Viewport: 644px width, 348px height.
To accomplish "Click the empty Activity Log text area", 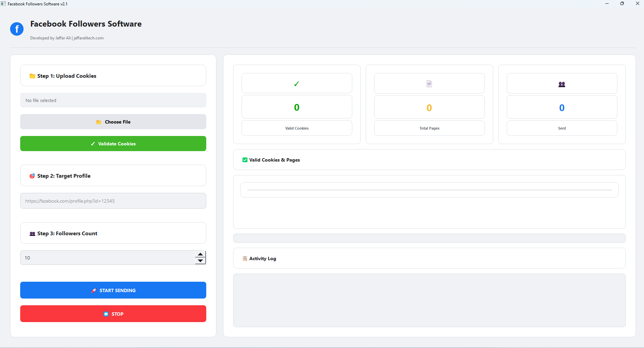I will (x=429, y=300).
